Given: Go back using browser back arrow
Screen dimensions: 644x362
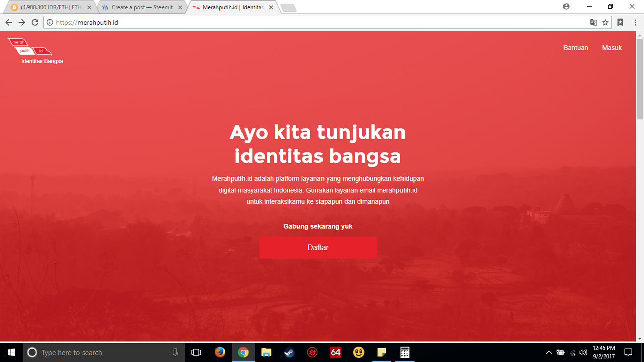Looking at the screenshot, I should pyautogui.click(x=8, y=22).
